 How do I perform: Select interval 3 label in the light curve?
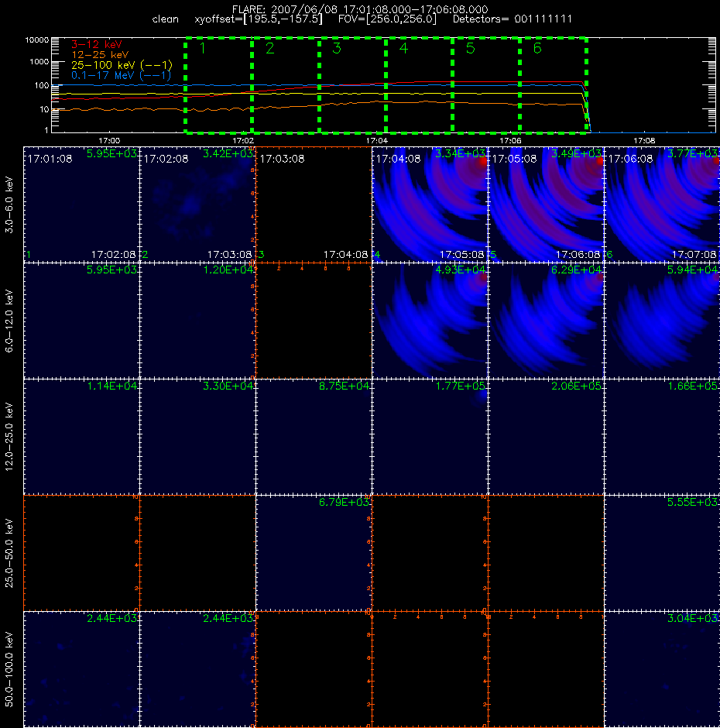pyautogui.click(x=337, y=48)
